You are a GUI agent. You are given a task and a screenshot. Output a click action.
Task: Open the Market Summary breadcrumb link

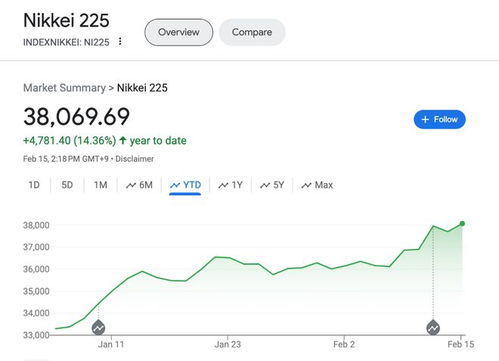coord(64,88)
